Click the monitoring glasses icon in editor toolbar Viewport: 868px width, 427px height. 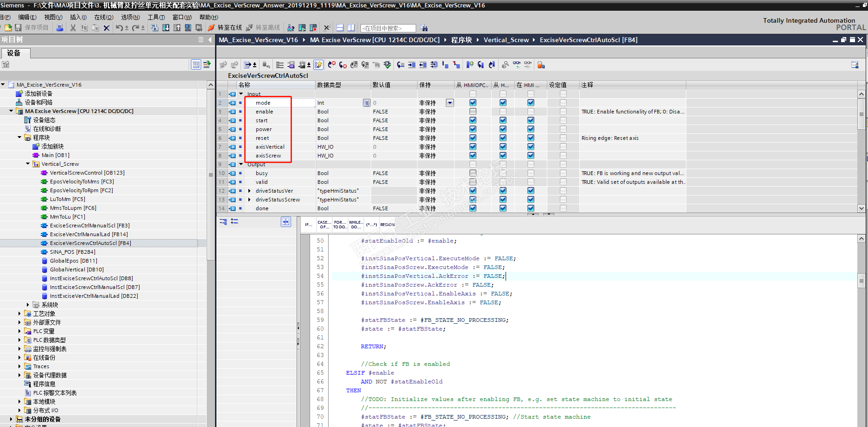517,65
